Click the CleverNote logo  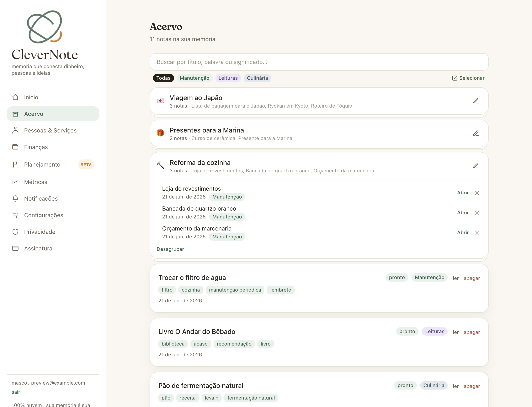click(45, 35)
